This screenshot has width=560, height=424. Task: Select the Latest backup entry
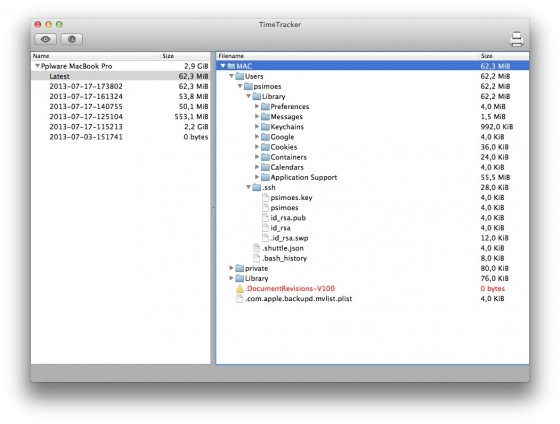coord(121,76)
